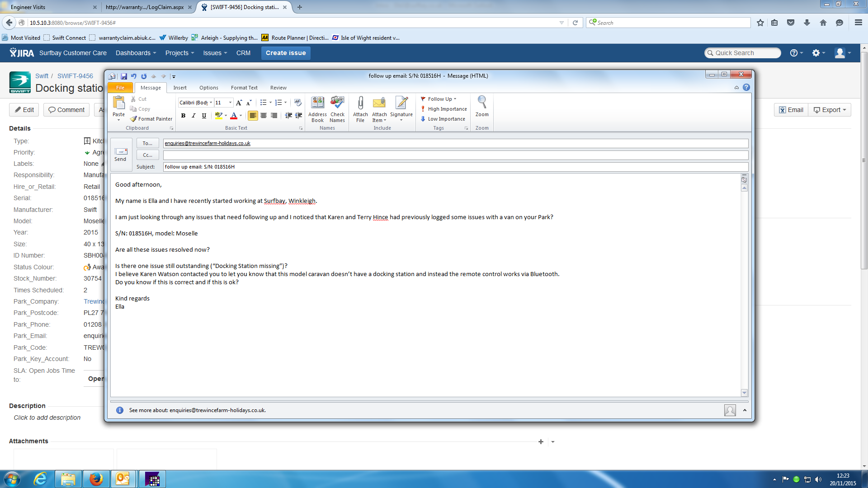The height and width of the screenshot is (488, 868).
Task: Click the Create issue button
Action: (286, 53)
